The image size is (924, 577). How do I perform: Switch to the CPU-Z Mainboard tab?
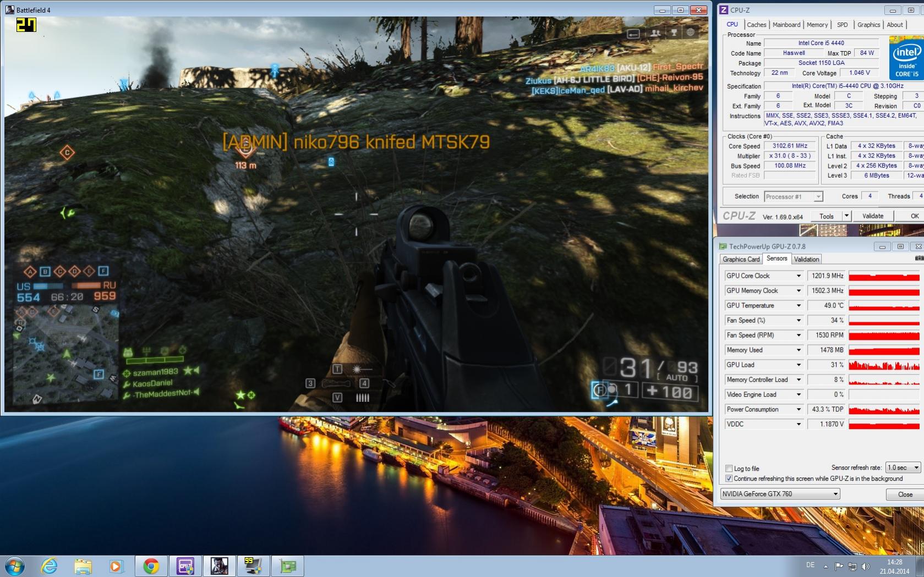786,25
